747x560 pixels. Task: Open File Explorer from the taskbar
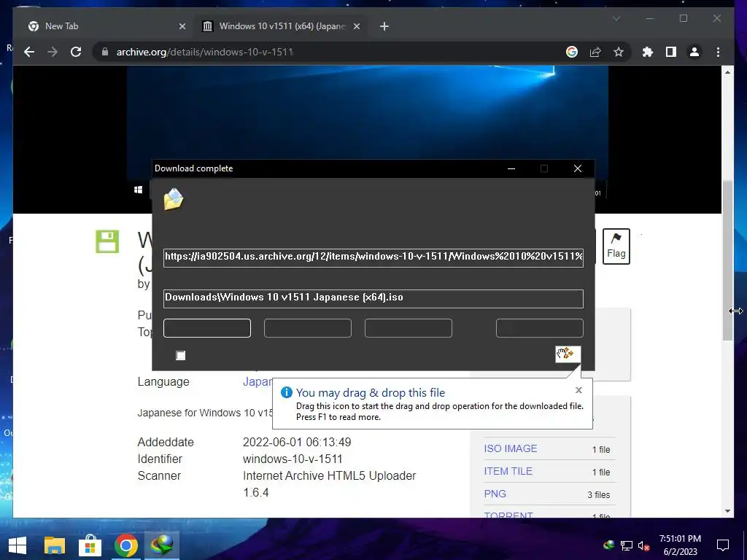pos(54,545)
